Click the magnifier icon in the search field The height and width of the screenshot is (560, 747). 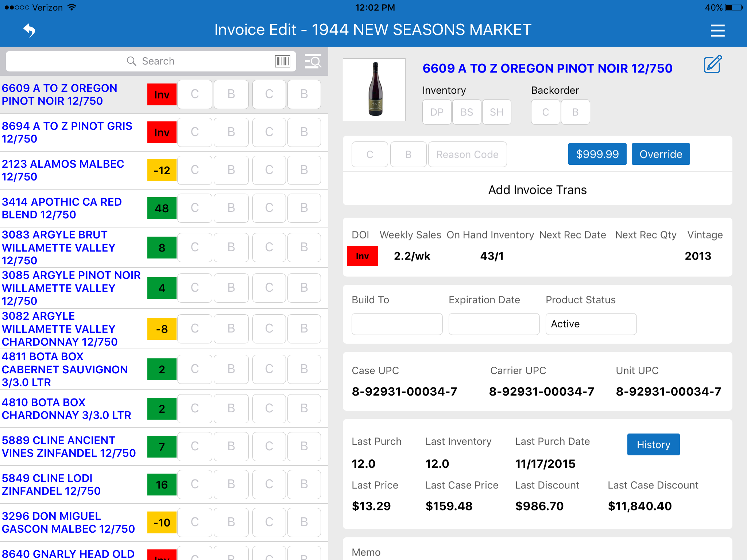click(x=131, y=61)
